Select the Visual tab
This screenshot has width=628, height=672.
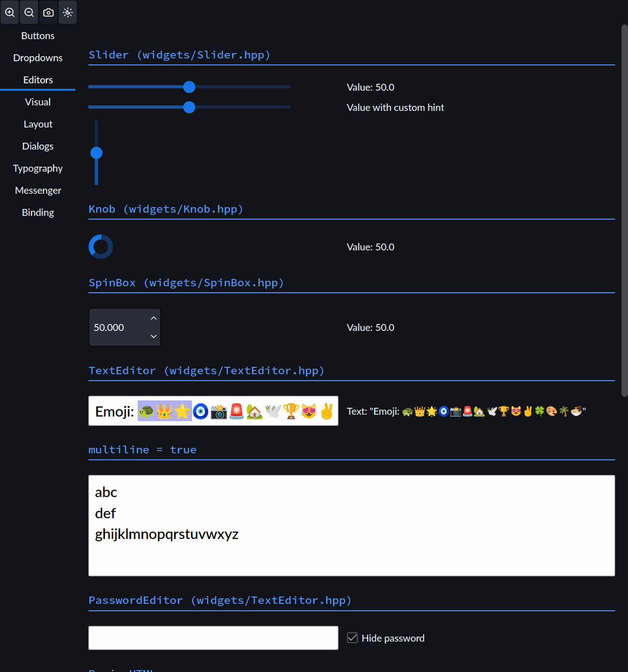coord(38,102)
